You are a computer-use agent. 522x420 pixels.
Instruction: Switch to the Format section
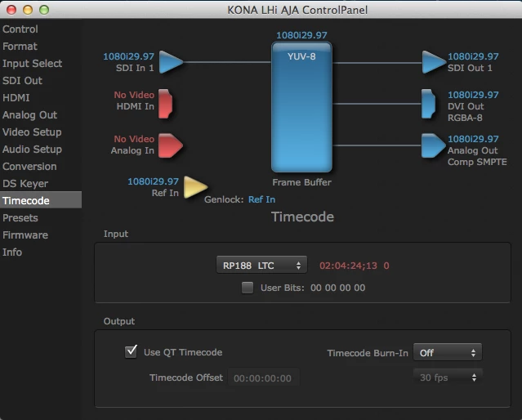pyautogui.click(x=41, y=47)
